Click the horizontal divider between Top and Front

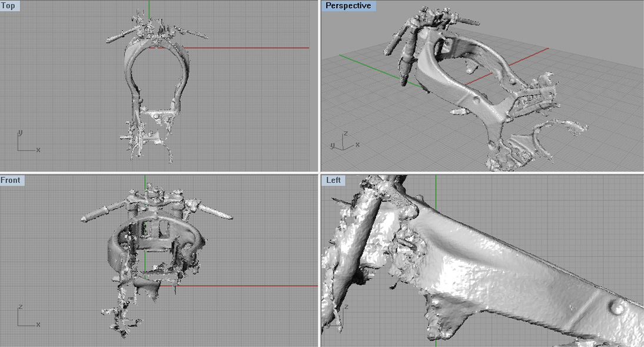click(x=159, y=173)
